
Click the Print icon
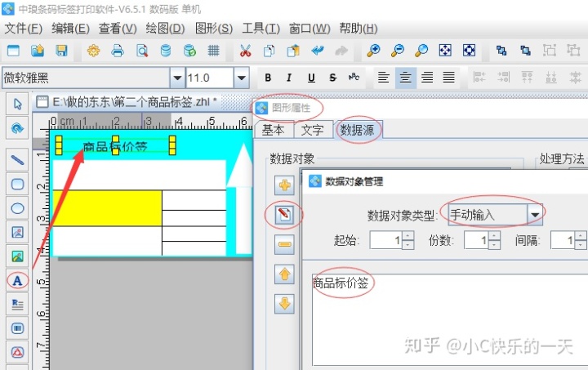tap(118, 51)
